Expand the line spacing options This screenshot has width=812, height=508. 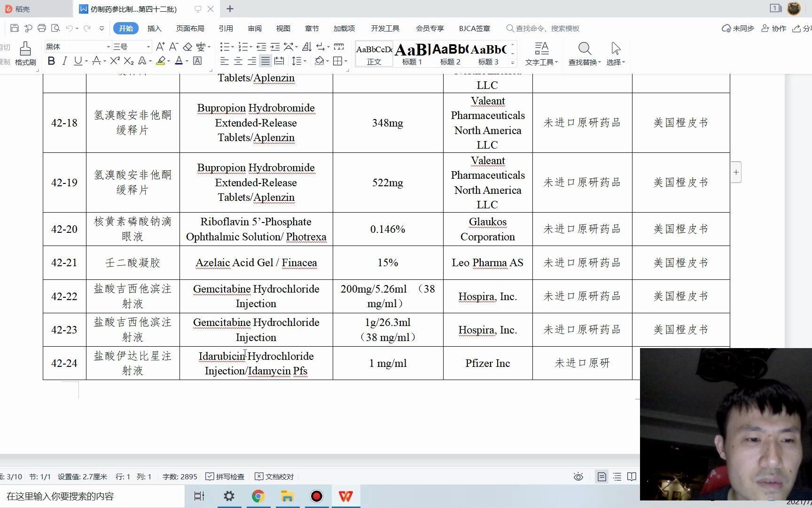click(305, 61)
